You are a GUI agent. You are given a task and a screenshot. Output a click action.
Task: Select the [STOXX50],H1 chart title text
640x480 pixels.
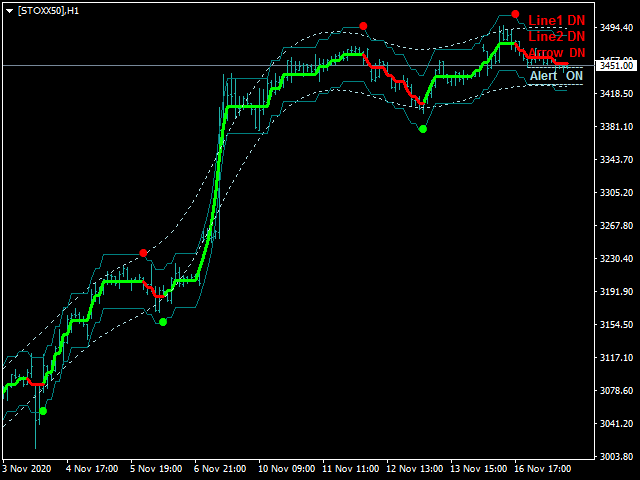(49, 11)
